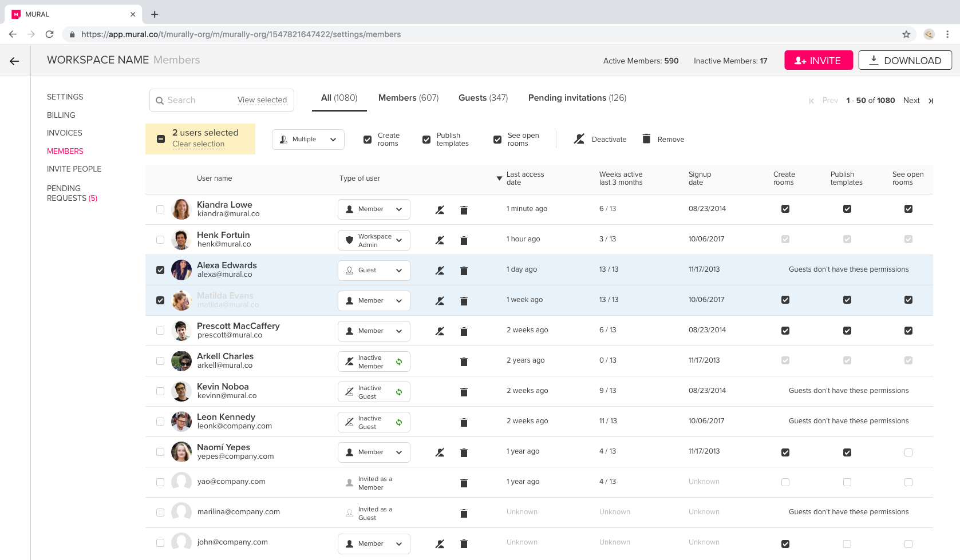Open john@company.com Member type dropdown

374,544
